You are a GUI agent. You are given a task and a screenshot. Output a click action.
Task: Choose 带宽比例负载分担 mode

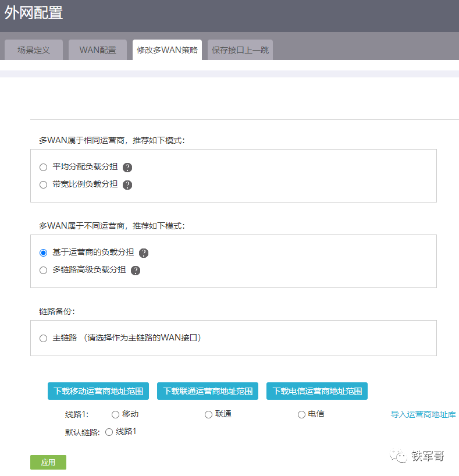click(x=43, y=185)
